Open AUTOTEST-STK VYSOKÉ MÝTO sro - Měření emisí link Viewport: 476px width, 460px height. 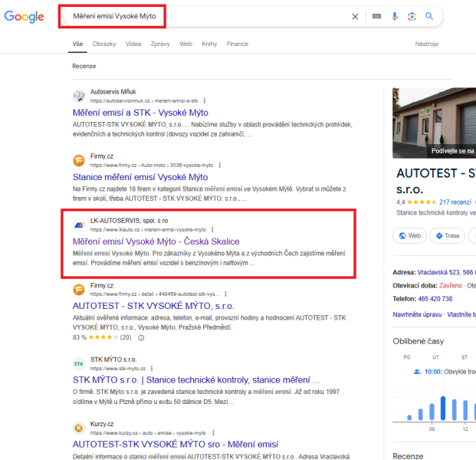tap(176, 444)
